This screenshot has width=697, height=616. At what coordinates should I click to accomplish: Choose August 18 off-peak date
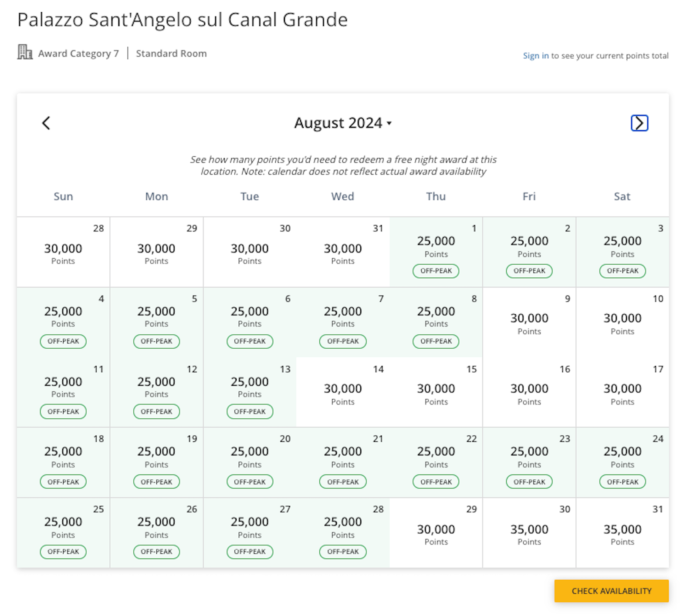[63, 462]
